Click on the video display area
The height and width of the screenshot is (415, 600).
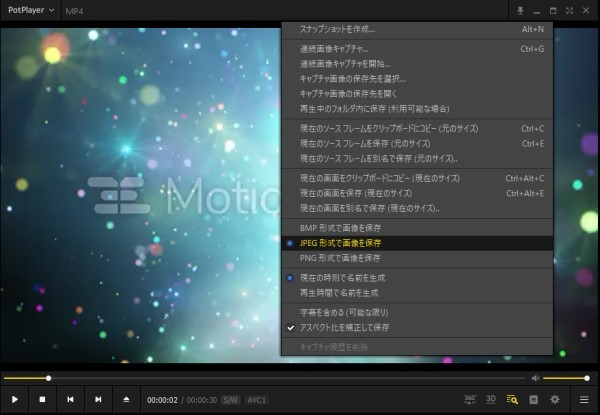pos(141,195)
